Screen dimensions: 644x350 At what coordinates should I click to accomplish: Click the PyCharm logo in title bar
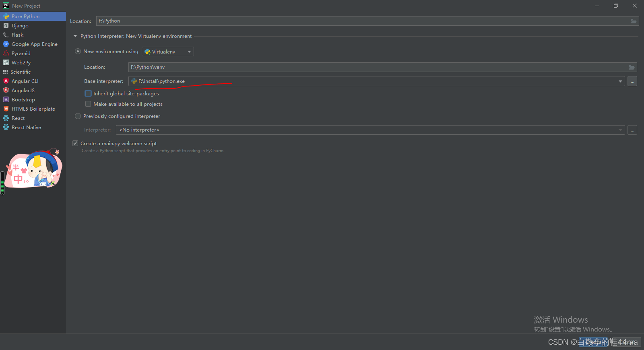click(x=6, y=6)
